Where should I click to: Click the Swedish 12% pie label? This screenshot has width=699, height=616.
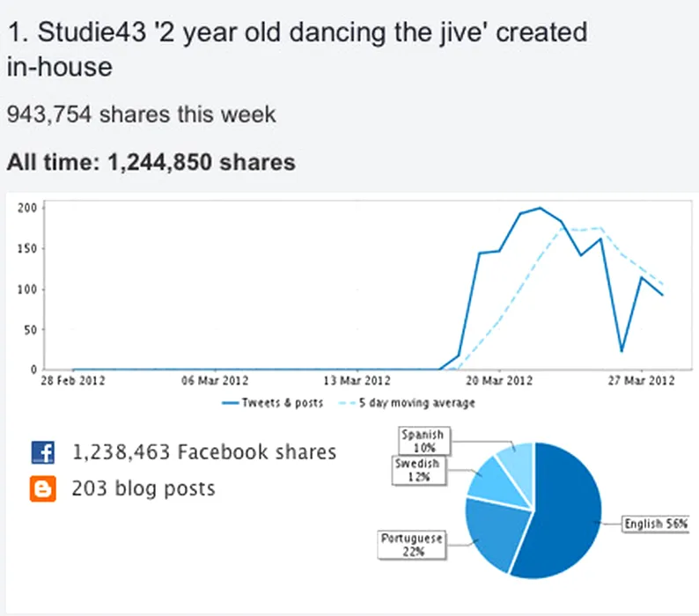pyautogui.click(x=418, y=470)
